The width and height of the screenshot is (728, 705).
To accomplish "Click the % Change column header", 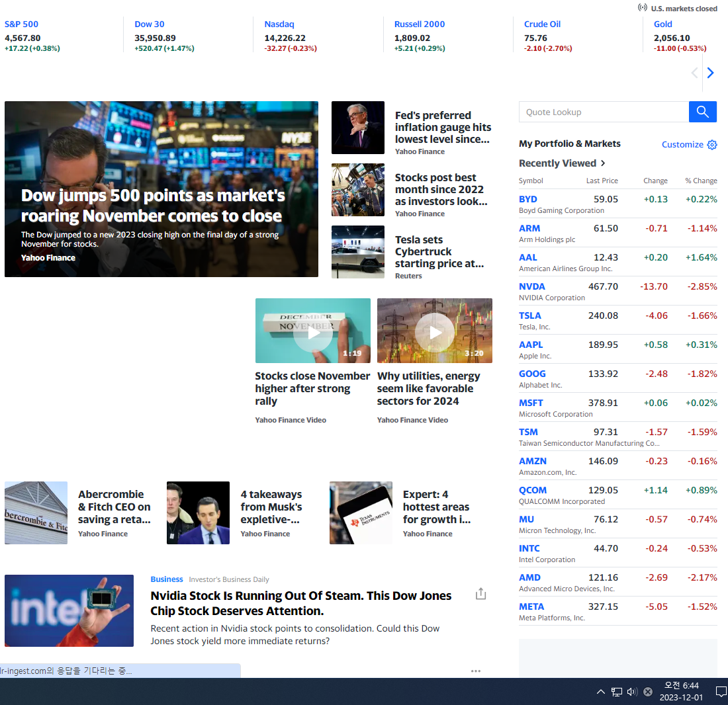I will (701, 181).
